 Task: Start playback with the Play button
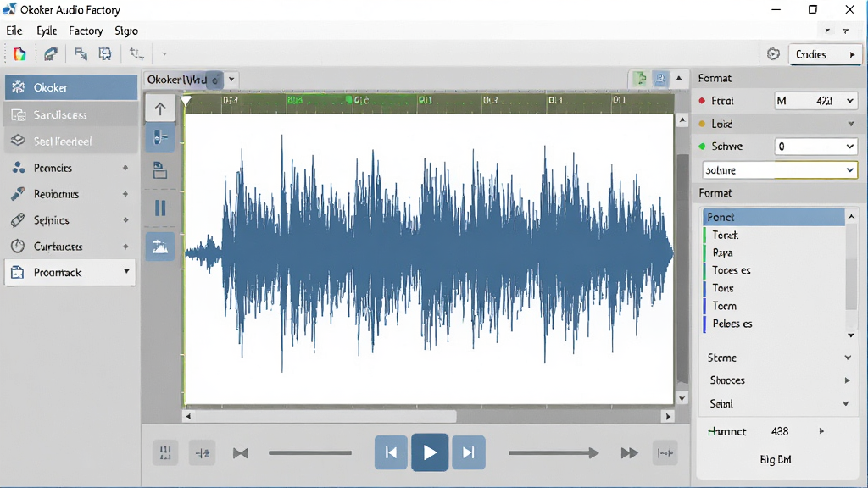430,452
